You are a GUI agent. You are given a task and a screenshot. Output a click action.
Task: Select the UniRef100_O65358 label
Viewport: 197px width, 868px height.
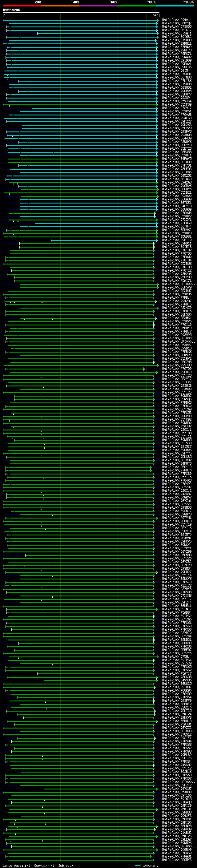tap(177, 152)
